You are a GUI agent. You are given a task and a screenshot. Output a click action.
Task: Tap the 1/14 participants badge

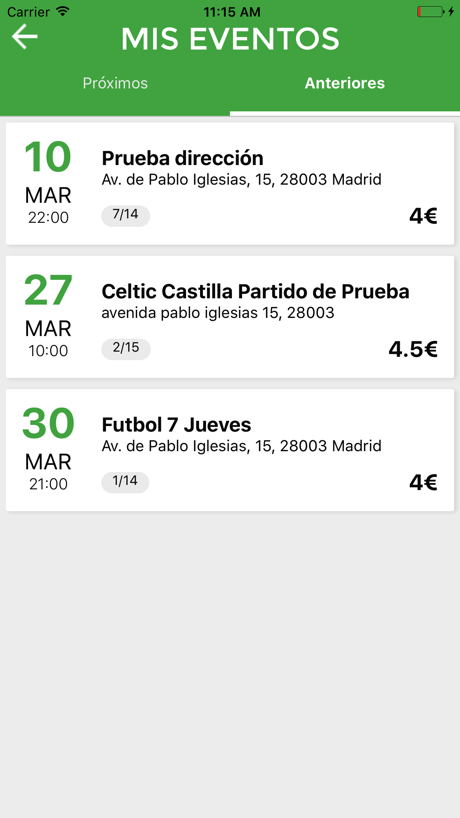(x=125, y=482)
